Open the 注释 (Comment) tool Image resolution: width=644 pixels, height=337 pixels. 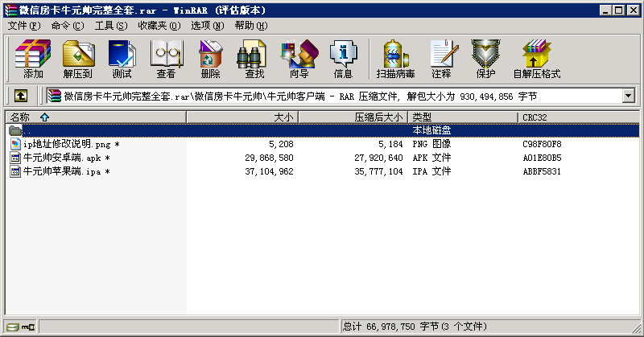(x=441, y=60)
